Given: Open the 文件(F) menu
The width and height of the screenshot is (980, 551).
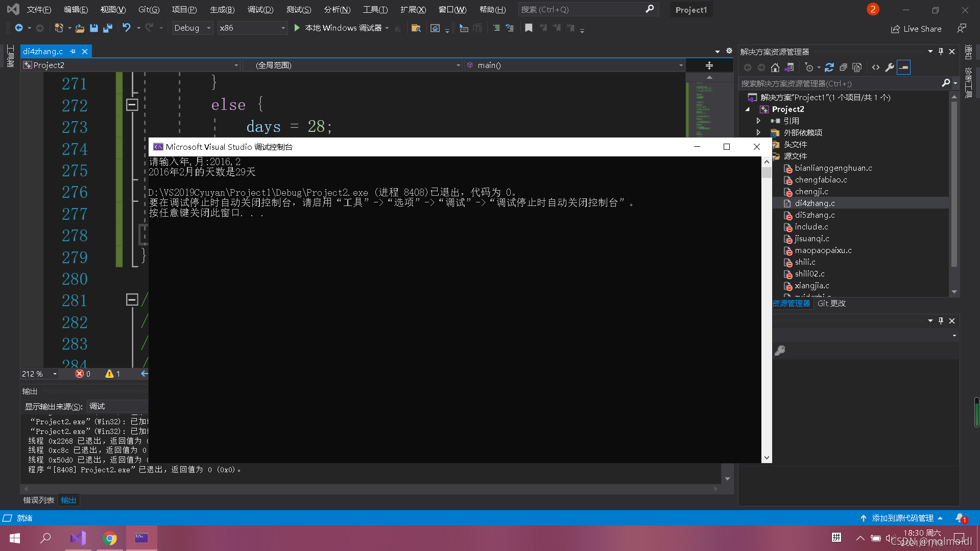Looking at the screenshot, I should (39, 10).
